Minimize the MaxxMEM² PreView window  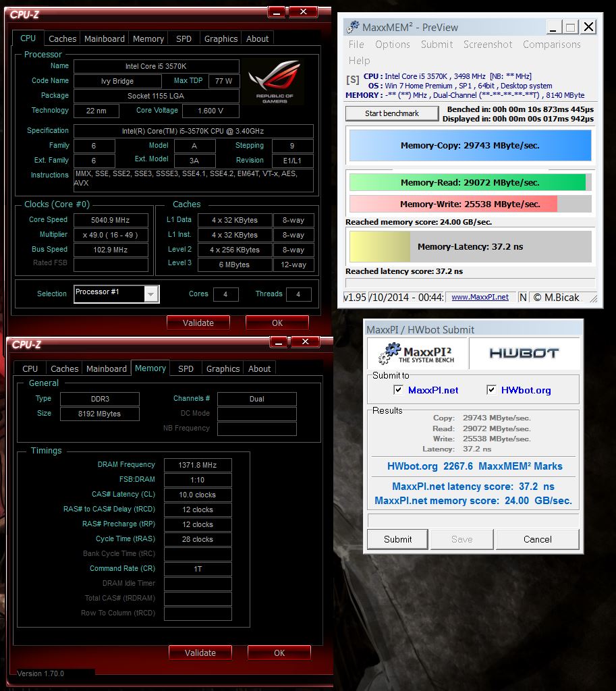(x=553, y=27)
